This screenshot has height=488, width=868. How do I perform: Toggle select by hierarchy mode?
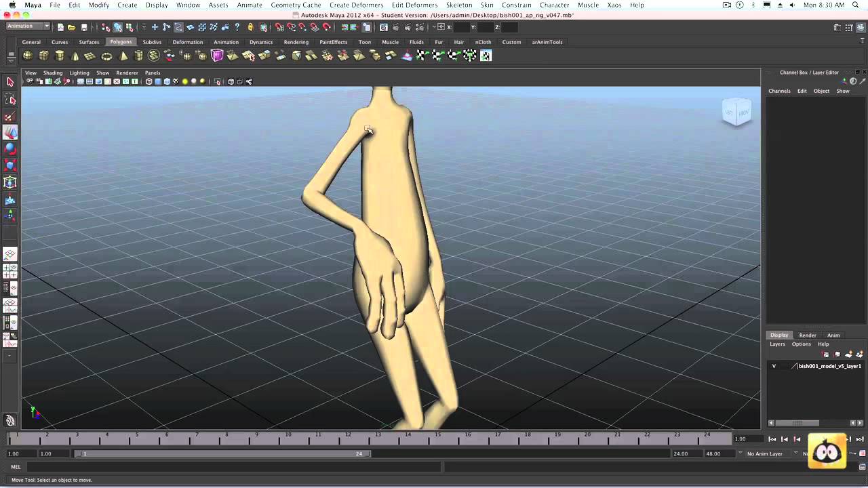[106, 27]
